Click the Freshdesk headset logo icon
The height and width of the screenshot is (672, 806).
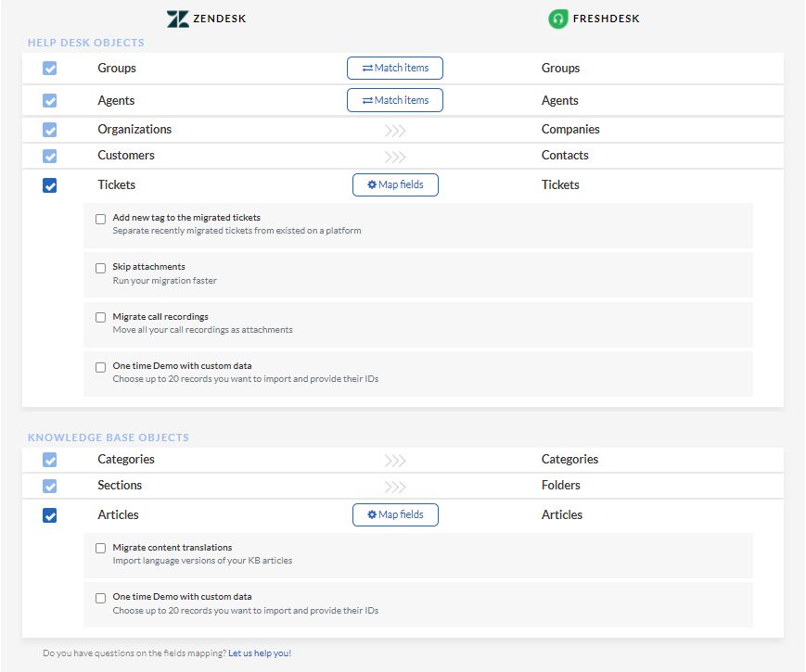(x=558, y=19)
